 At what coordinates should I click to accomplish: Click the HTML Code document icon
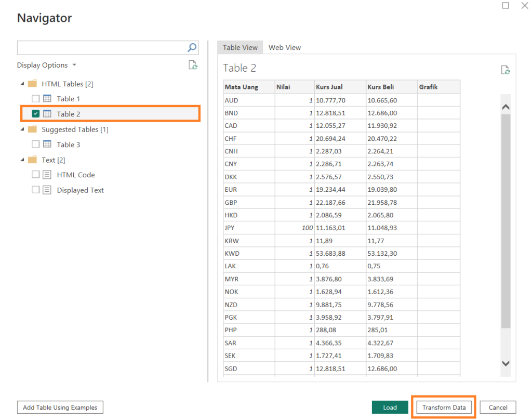point(47,175)
